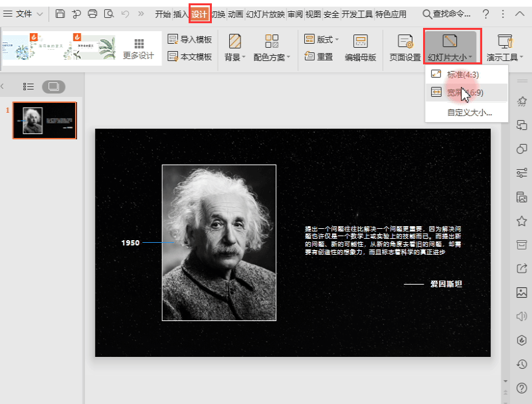Open the 版式 layout dropdown
Screen dimensions: 532x404
tap(321, 39)
